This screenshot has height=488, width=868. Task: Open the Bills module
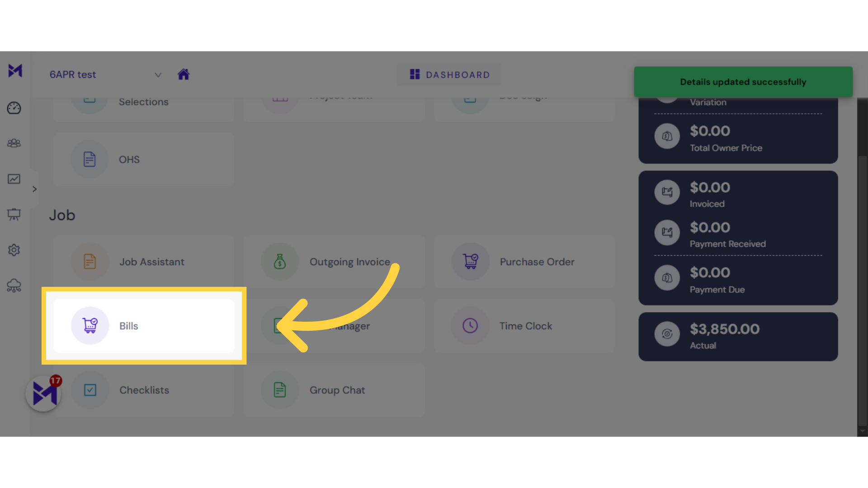[x=144, y=325]
